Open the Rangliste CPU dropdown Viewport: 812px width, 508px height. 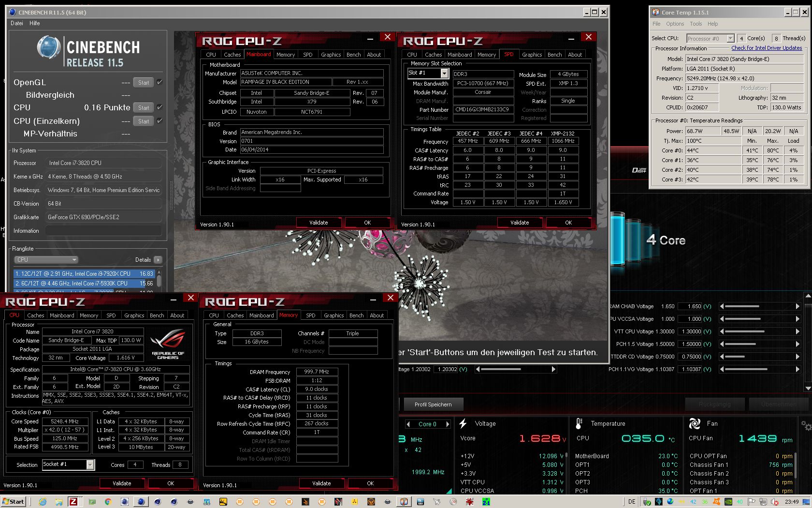click(46, 260)
